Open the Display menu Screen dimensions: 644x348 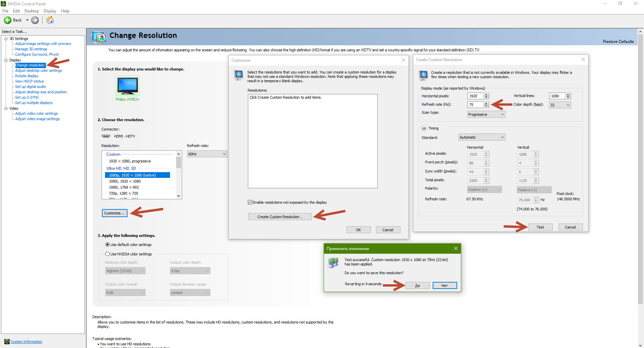click(x=50, y=11)
